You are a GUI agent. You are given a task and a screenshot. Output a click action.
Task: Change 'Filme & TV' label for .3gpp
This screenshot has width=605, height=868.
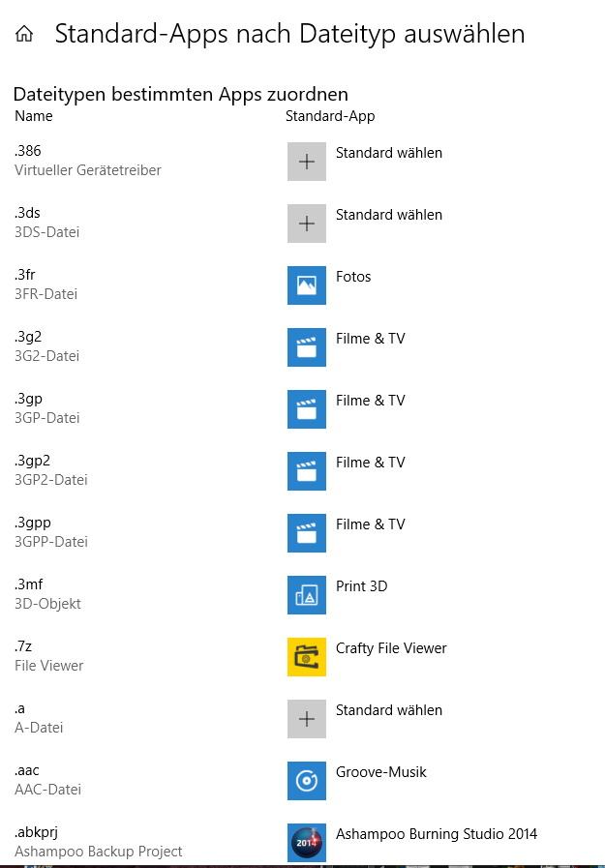(x=371, y=524)
